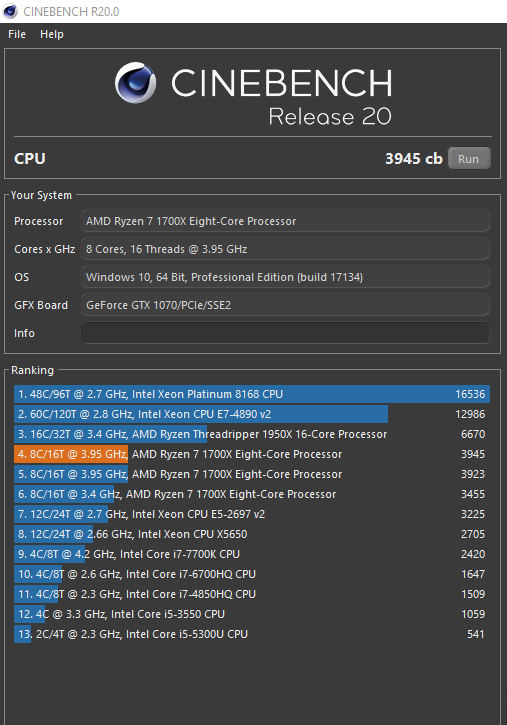This screenshot has width=507, height=725.
Task: Open the Help menu
Action: click(x=52, y=34)
